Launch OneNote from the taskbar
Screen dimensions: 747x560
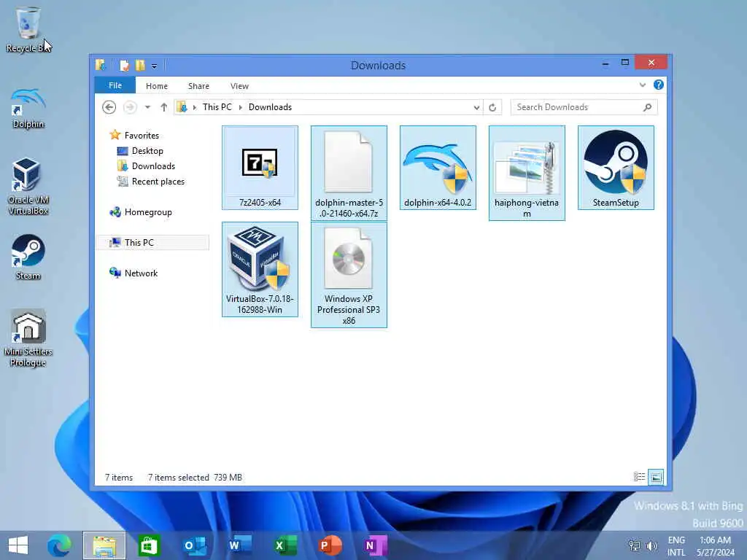coord(375,545)
